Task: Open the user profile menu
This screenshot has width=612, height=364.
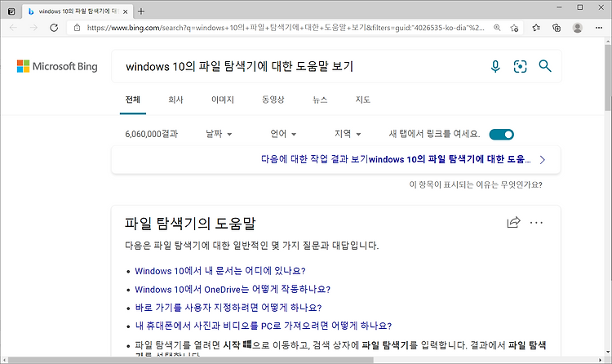Action: pos(577,28)
